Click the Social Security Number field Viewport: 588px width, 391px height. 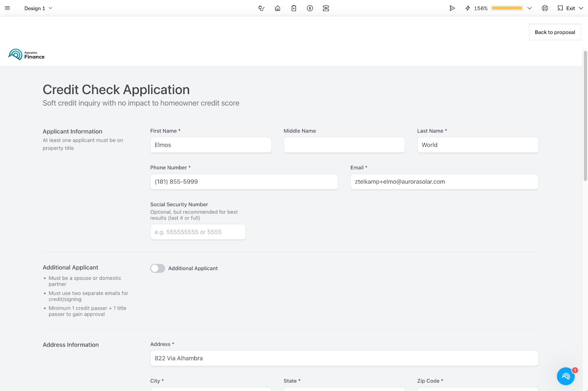click(x=198, y=232)
